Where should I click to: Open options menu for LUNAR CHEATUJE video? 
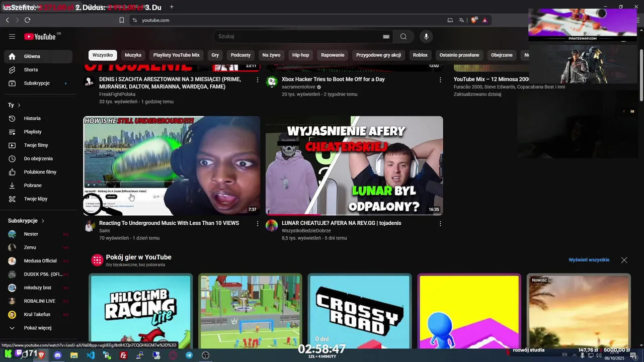440,224
